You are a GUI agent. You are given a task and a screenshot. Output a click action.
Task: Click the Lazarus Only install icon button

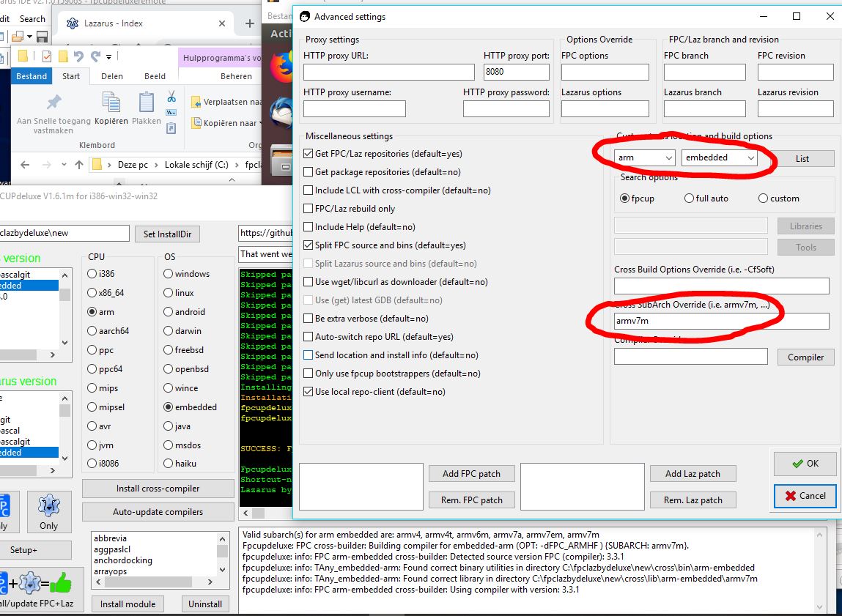49,511
